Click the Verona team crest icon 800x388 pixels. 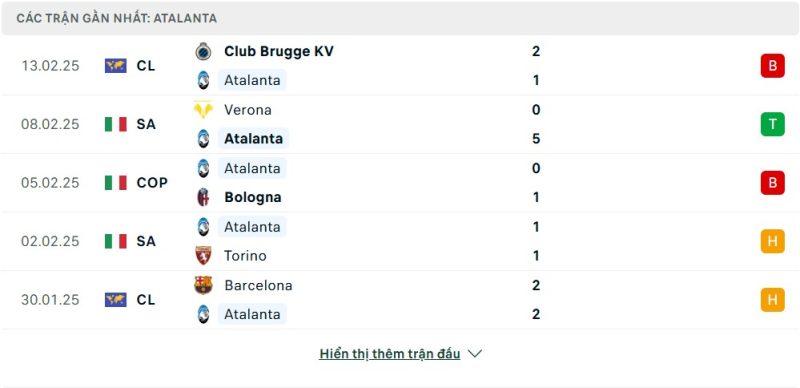(x=203, y=110)
